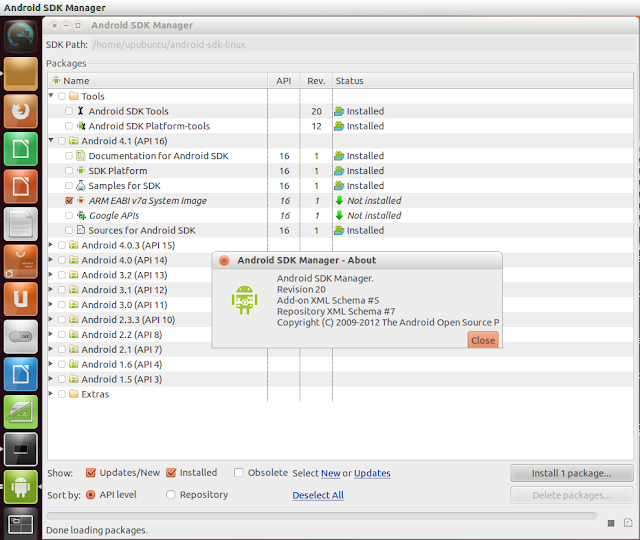Viewport: 640px width, 540px height.
Task: Click the Extras folder icon
Action: 73,394
